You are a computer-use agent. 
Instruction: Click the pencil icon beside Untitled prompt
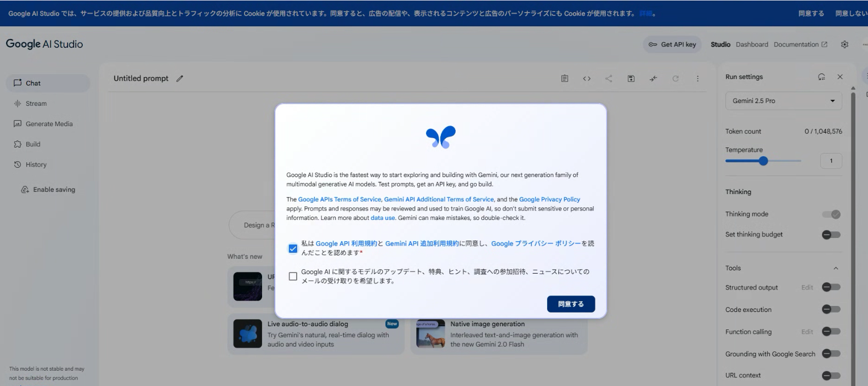pyautogui.click(x=179, y=78)
